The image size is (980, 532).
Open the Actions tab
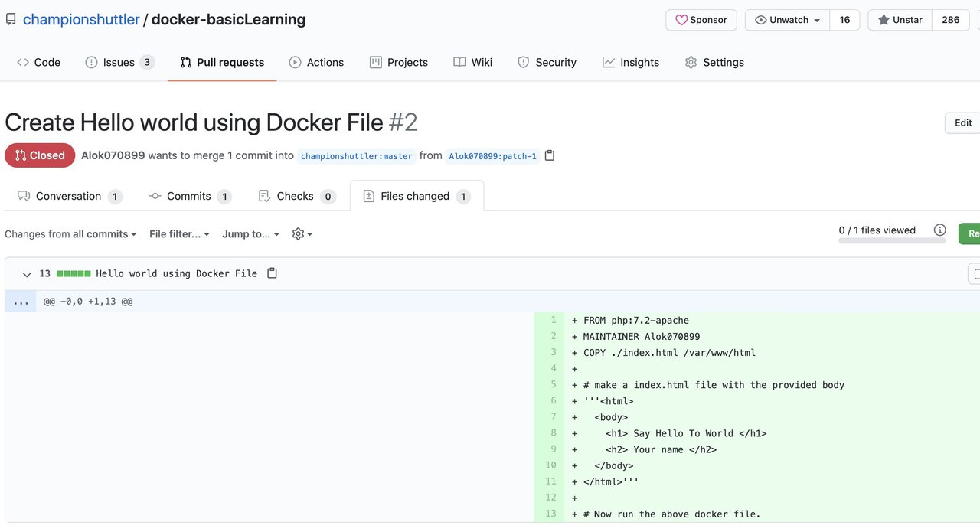tap(316, 62)
